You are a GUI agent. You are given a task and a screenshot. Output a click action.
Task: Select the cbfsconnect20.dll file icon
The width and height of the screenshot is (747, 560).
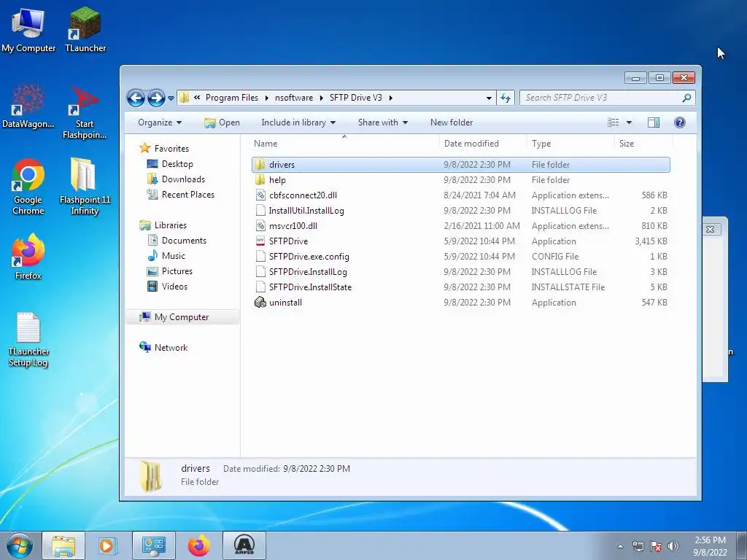(x=260, y=195)
